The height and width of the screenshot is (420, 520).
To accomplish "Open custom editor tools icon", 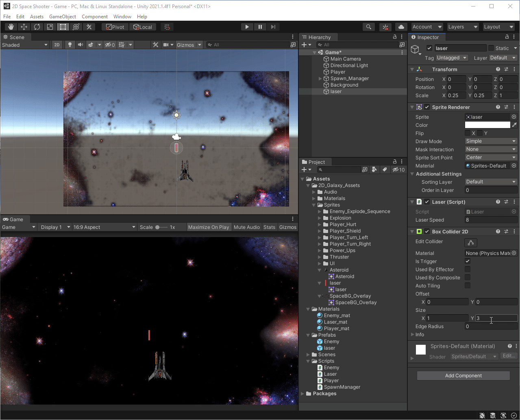I will tap(89, 27).
